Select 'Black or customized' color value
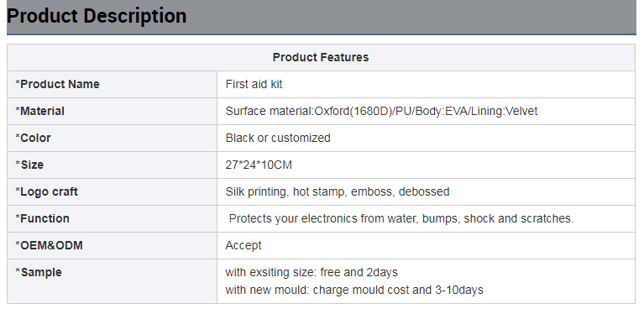 pyautogui.click(x=278, y=138)
